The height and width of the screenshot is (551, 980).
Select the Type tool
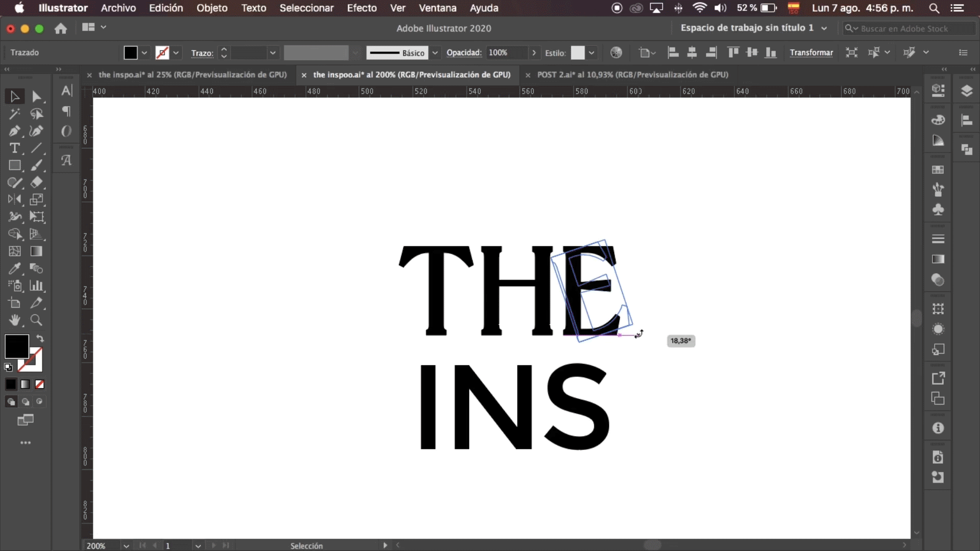[x=14, y=148]
